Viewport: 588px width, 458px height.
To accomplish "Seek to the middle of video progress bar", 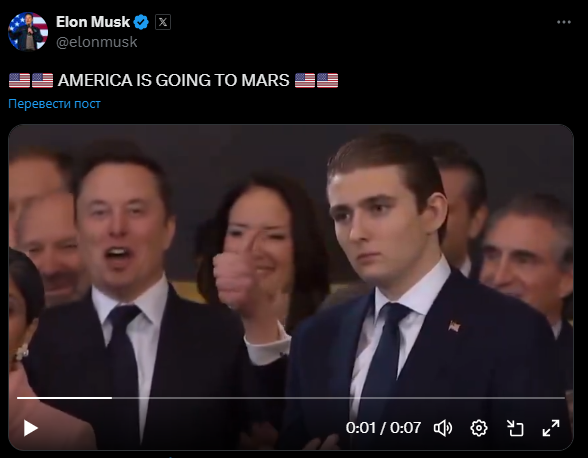I will pyautogui.click(x=291, y=398).
